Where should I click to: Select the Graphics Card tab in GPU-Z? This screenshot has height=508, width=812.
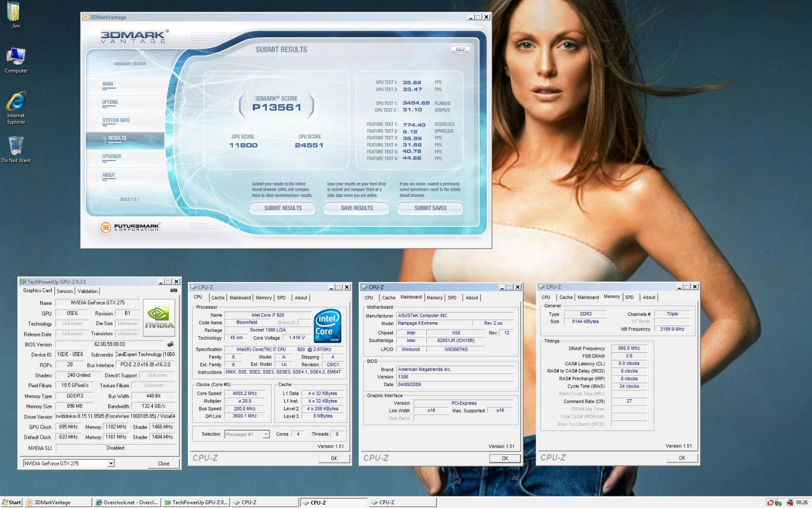37,291
